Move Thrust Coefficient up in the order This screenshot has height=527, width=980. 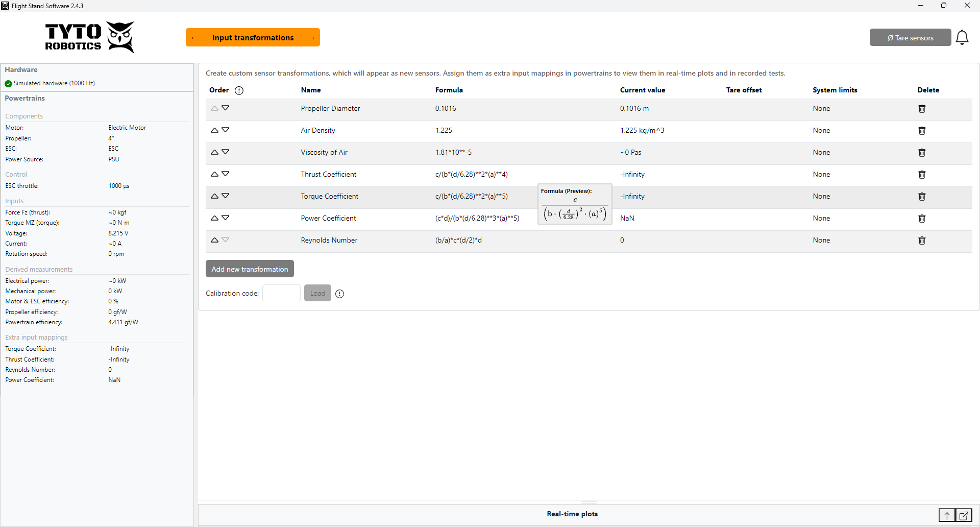[x=214, y=174]
